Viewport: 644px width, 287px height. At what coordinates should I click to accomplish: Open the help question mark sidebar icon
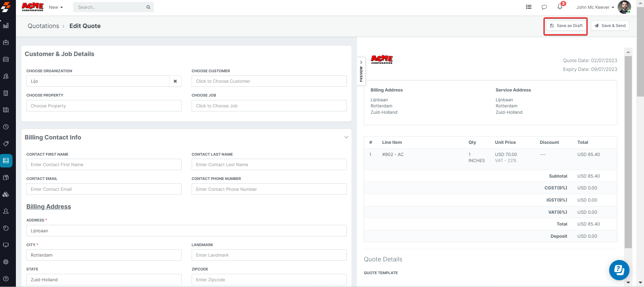(6, 279)
